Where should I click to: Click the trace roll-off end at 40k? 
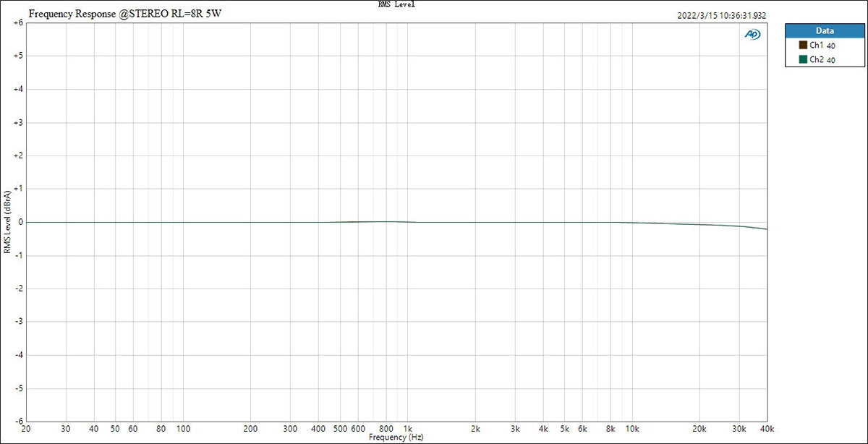766,229
